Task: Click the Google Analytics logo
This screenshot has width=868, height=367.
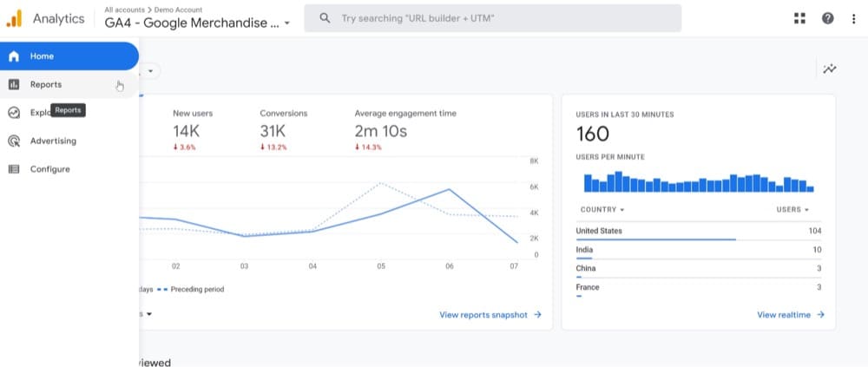Action: (x=14, y=18)
